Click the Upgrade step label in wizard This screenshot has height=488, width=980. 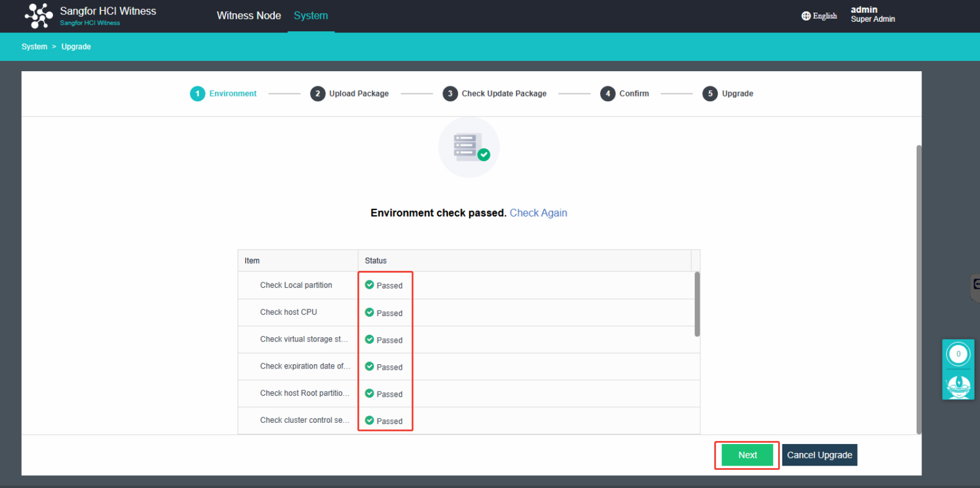click(738, 93)
